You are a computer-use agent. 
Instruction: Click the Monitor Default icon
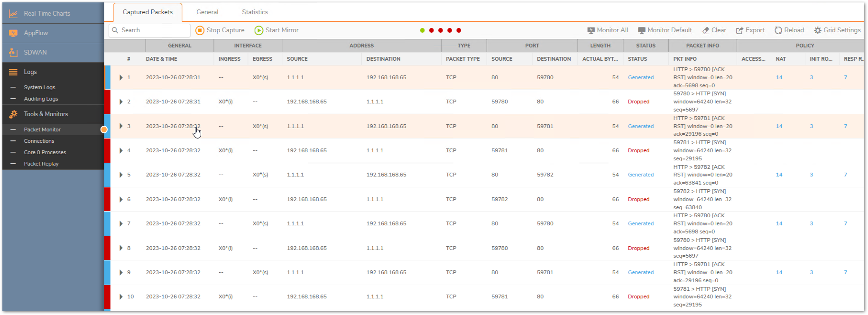click(641, 30)
